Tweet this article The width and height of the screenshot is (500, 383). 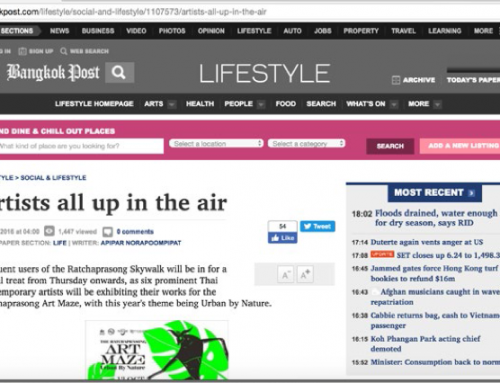[317, 226]
